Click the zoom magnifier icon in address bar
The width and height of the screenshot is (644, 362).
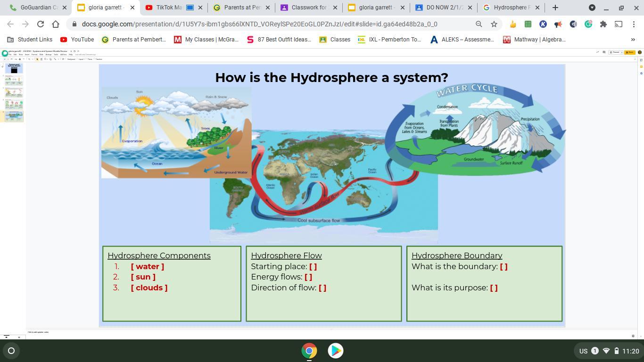[x=479, y=24]
